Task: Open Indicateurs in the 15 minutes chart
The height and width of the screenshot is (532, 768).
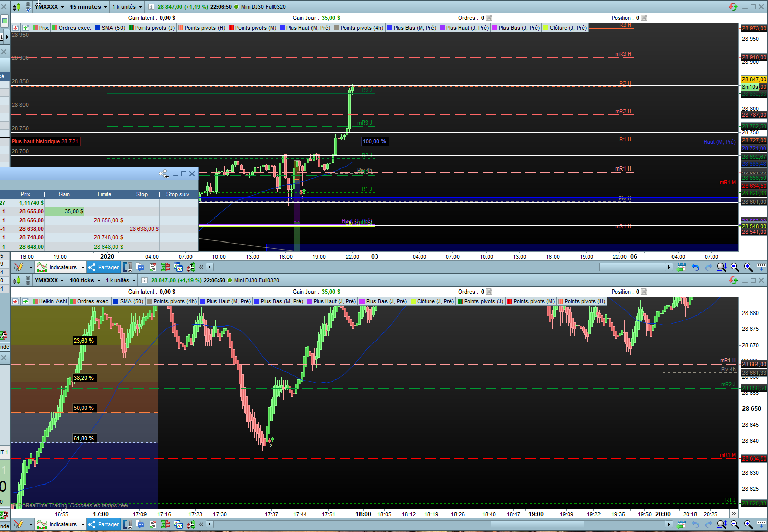Action: [57, 267]
